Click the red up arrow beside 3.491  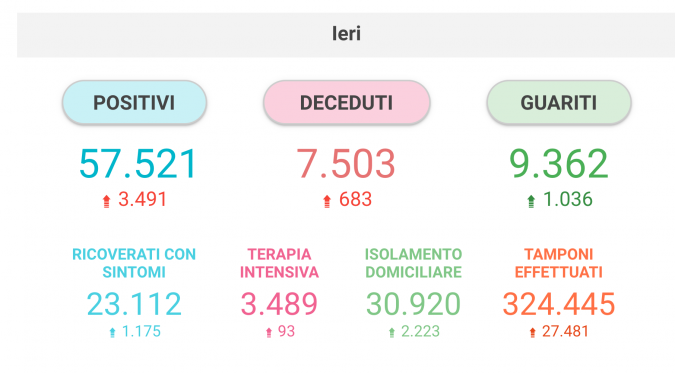106,201
